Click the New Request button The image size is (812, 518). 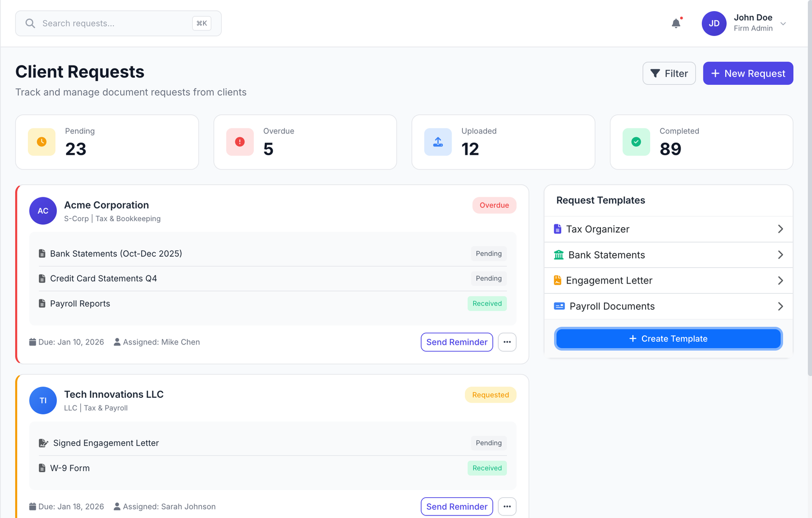click(x=748, y=73)
